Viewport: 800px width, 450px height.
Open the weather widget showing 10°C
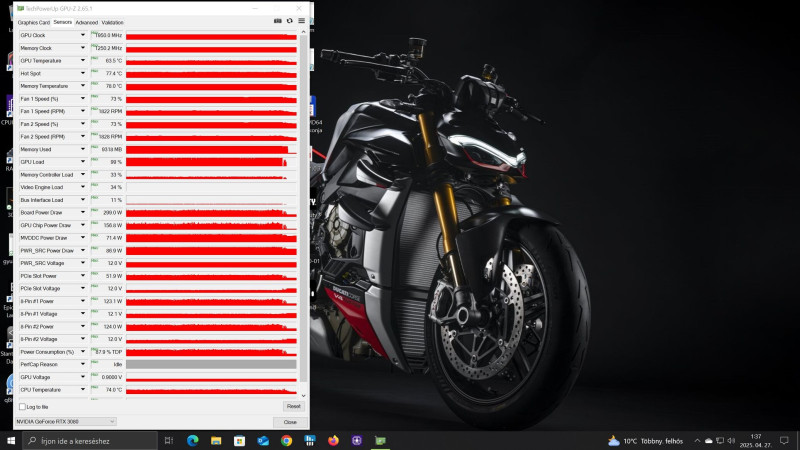click(x=645, y=441)
